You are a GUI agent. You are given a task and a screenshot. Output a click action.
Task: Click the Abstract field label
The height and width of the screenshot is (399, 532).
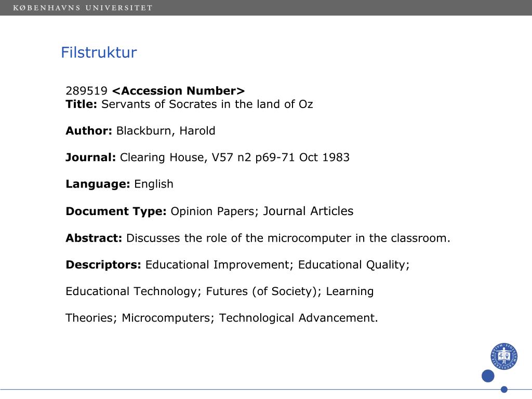click(94, 238)
